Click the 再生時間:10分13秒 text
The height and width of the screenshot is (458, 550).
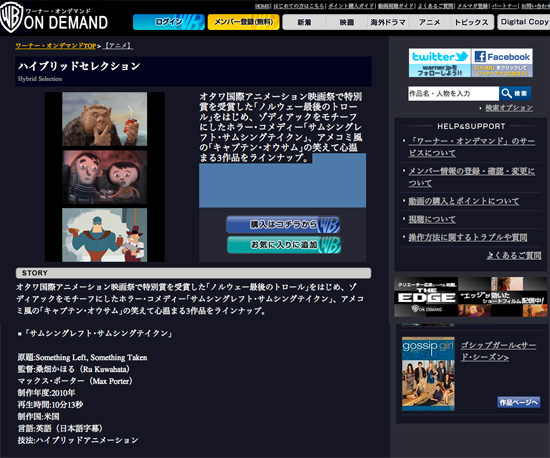coord(50,405)
